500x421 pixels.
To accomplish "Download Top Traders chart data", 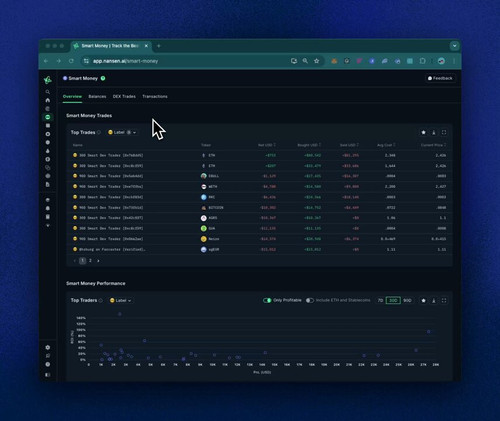I will (434, 300).
